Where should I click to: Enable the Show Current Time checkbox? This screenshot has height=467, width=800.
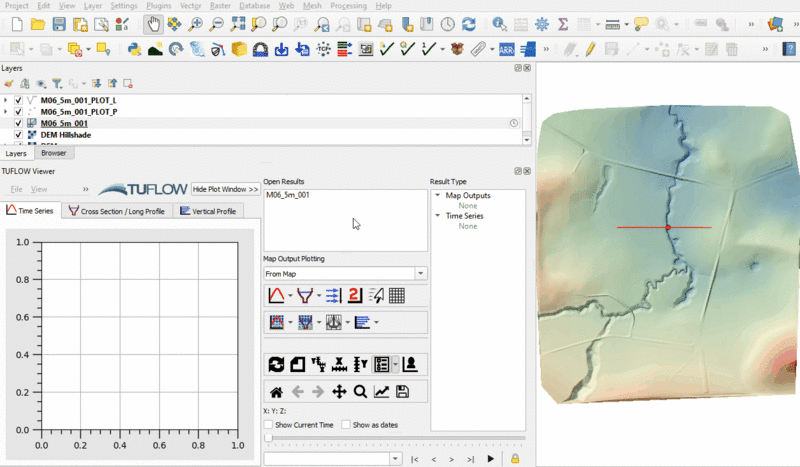click(x=269, y=425)
